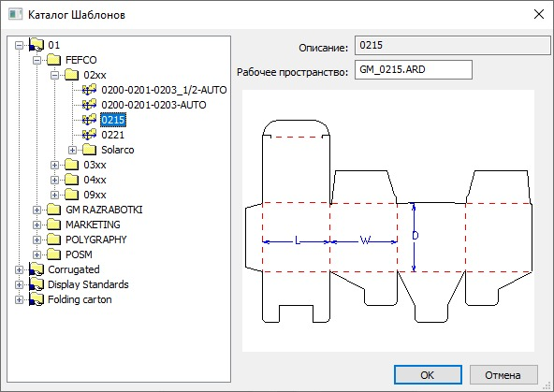Image resolution: width=554 pixels, height=392 pixels.
Task: Expand the 09xx folder
Action: [x=54, y=195]
